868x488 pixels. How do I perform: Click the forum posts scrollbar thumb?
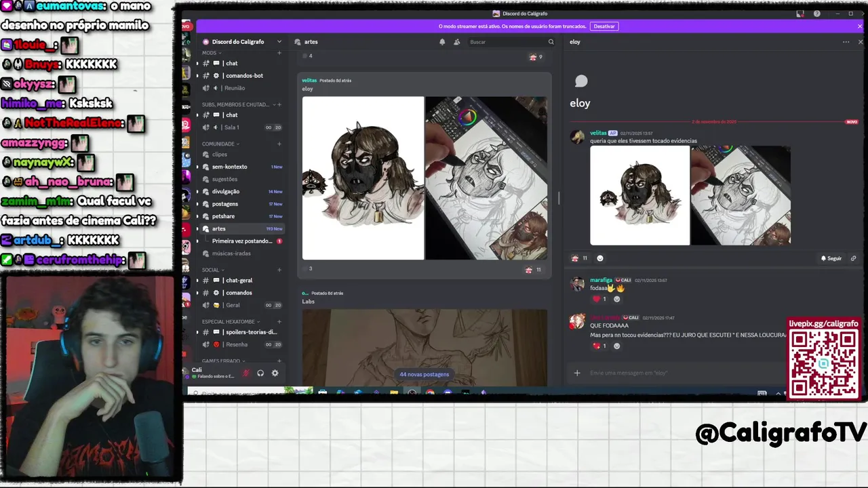[x=559, y=198]
